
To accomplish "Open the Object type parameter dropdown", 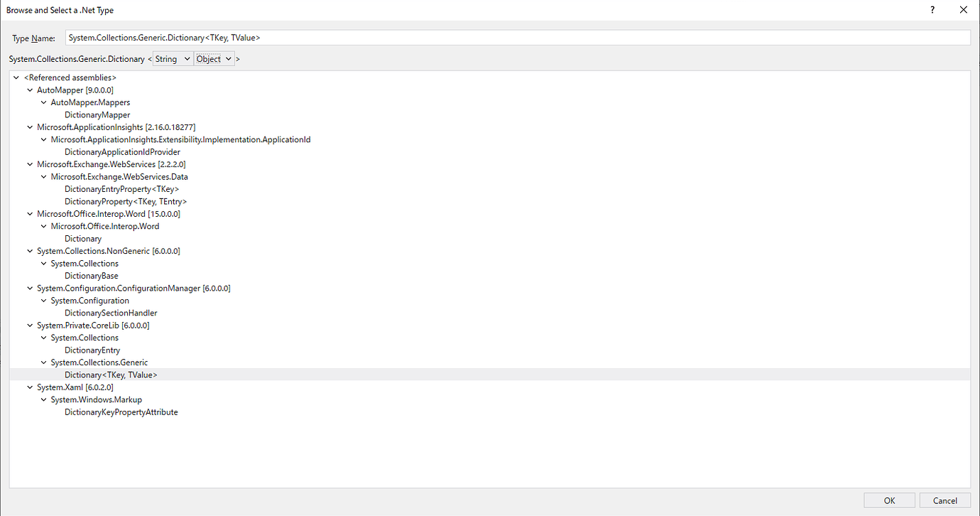I will pyautogui.click(x=214, y=58).
